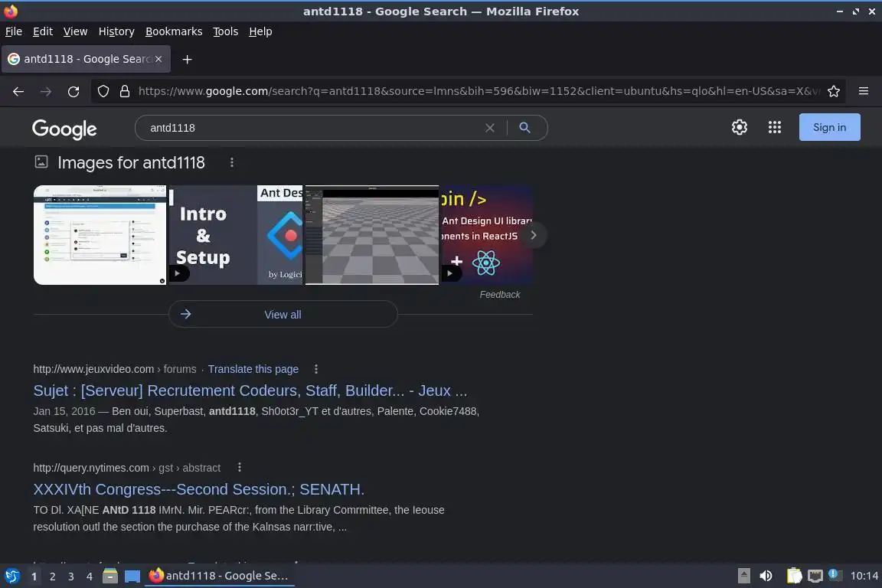Screen dimensions: 882x588
Task: Open the Tools menu
Action: coord(226,31)
